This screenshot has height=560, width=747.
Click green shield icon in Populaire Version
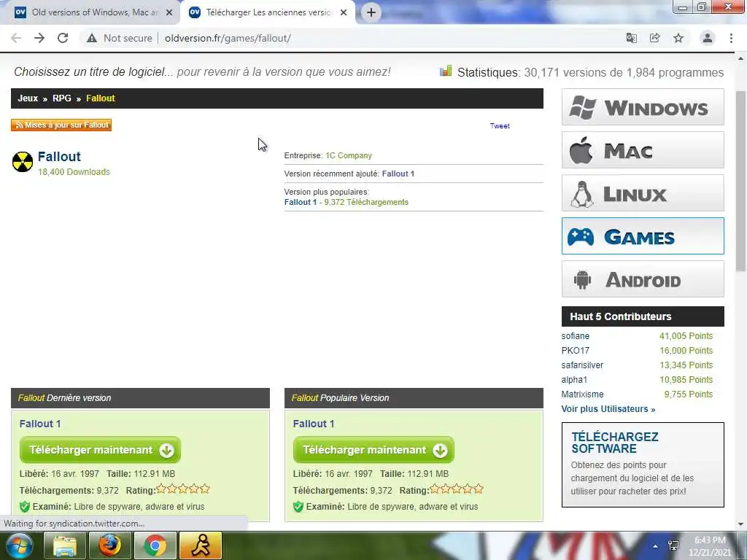pos(298,507)
